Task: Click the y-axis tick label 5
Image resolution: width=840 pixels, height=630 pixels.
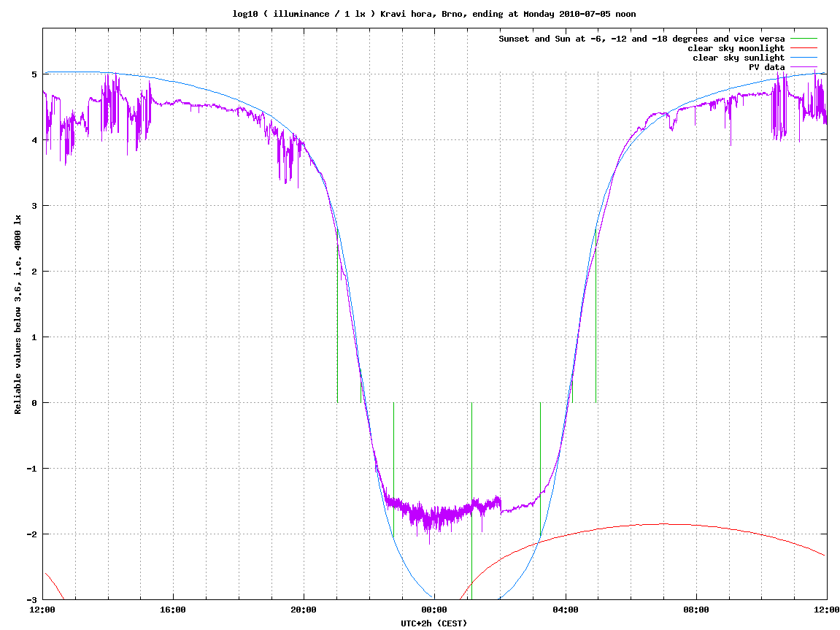Action: pos(35,74)
